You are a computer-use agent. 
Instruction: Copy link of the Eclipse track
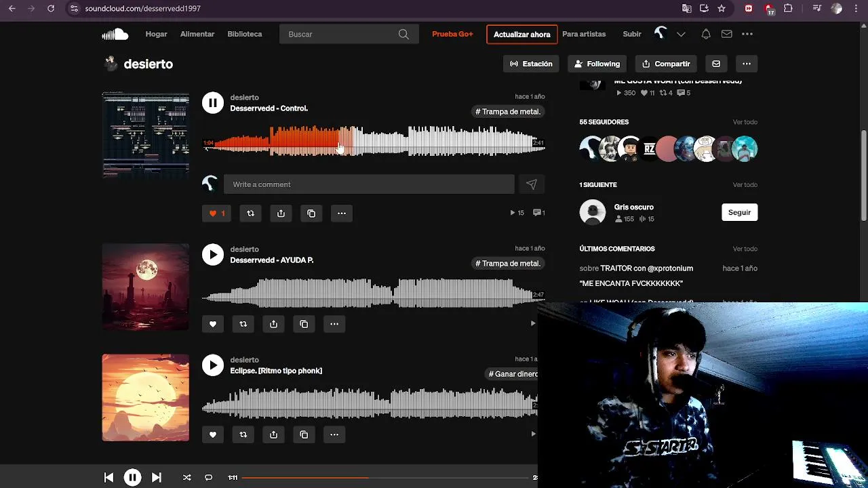(304, 434)
